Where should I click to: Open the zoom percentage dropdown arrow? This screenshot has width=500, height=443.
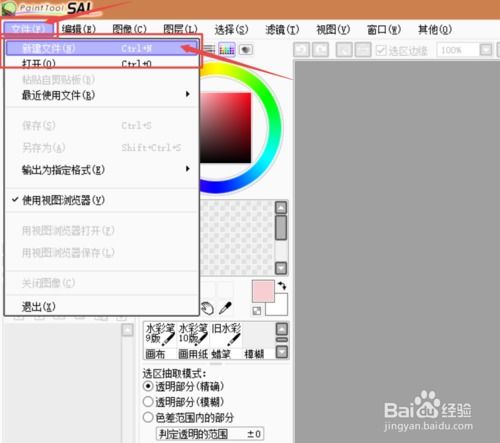(x=486, y=50)
